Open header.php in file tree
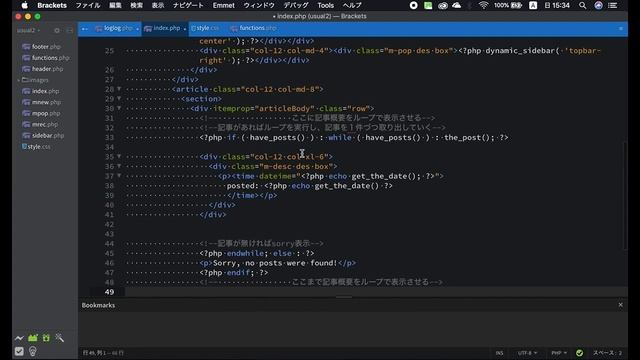The height and width of the screenshot is (360, 640). coord(42,69)
